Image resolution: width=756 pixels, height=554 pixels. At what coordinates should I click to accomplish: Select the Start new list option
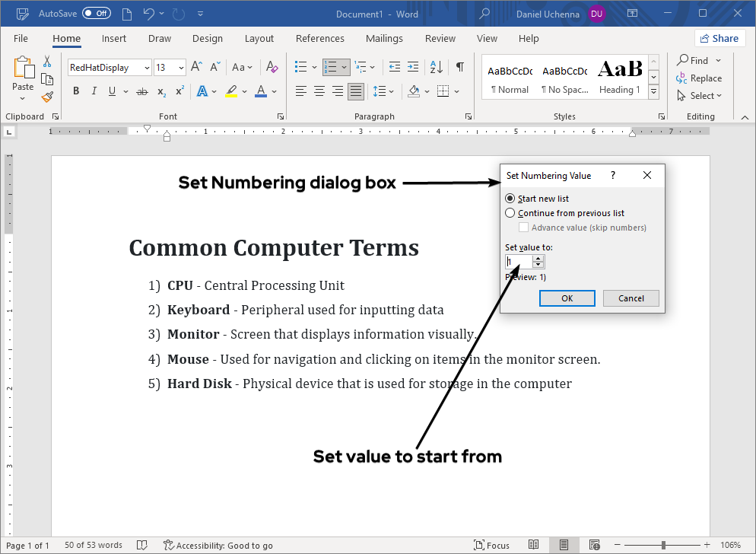510,199
